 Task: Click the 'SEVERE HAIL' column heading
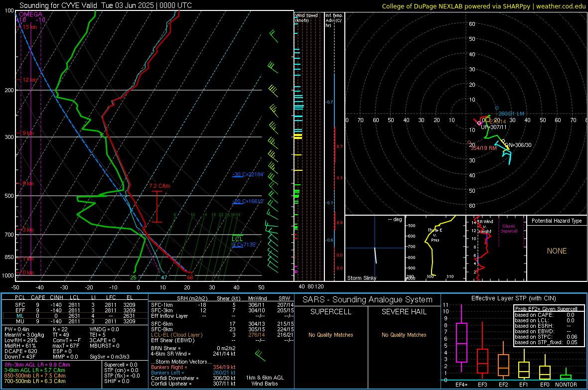point(404,312)
